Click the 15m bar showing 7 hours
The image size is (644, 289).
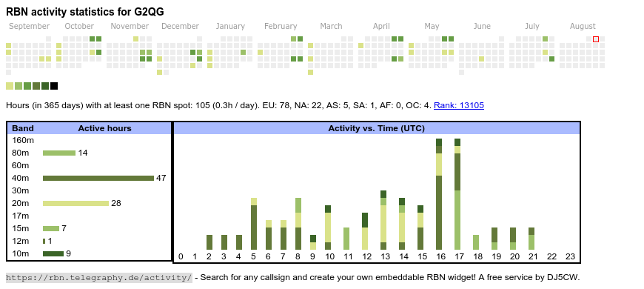(51, 228)
